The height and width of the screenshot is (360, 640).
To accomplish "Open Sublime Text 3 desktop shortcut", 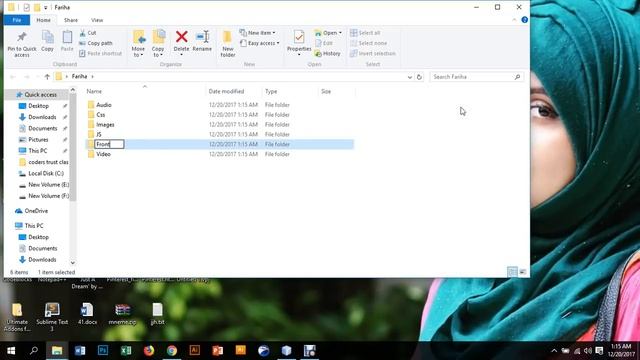I will 52,317.
